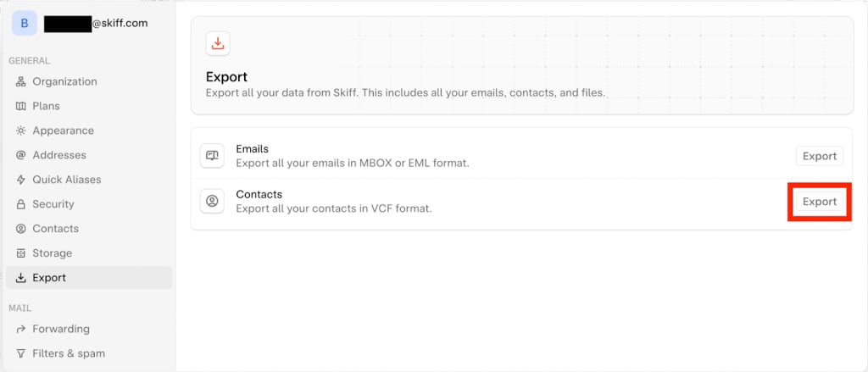The height and width of the screenshot is (372, 868).
Task: Click the Filters & spam funnel icon
Action: 20,353
